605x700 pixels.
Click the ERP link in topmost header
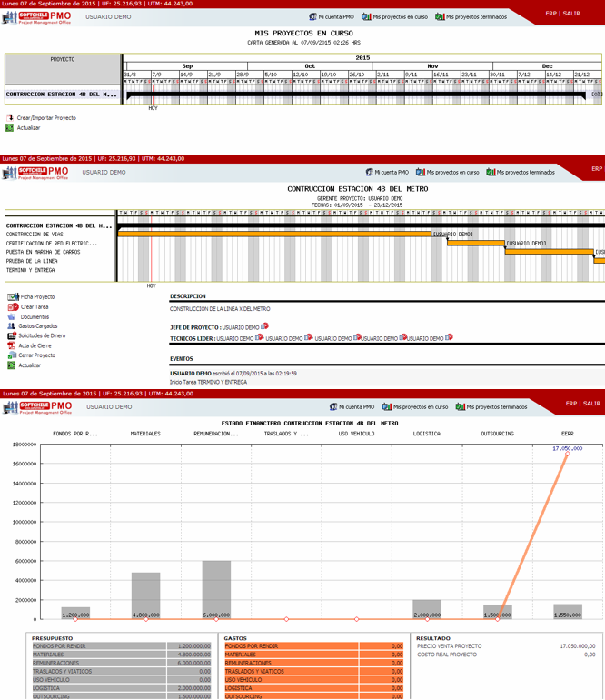tap(550, 14)
